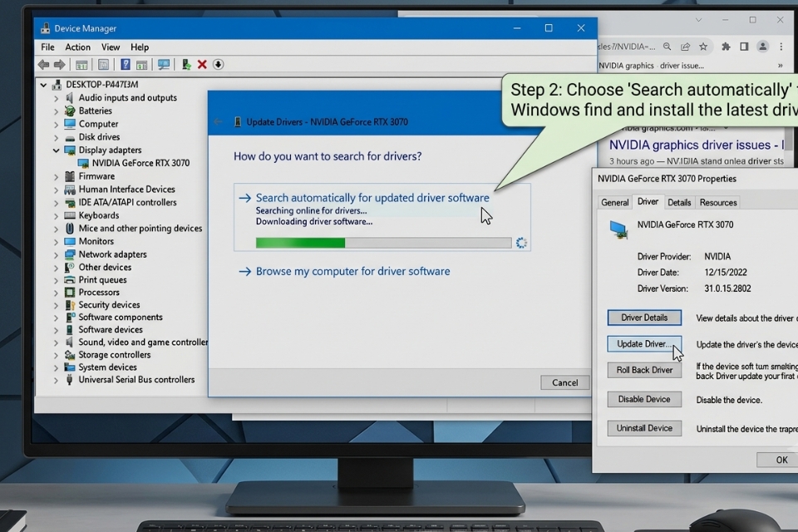Click the browser profile avatar icon

click(x=762, y=47)
